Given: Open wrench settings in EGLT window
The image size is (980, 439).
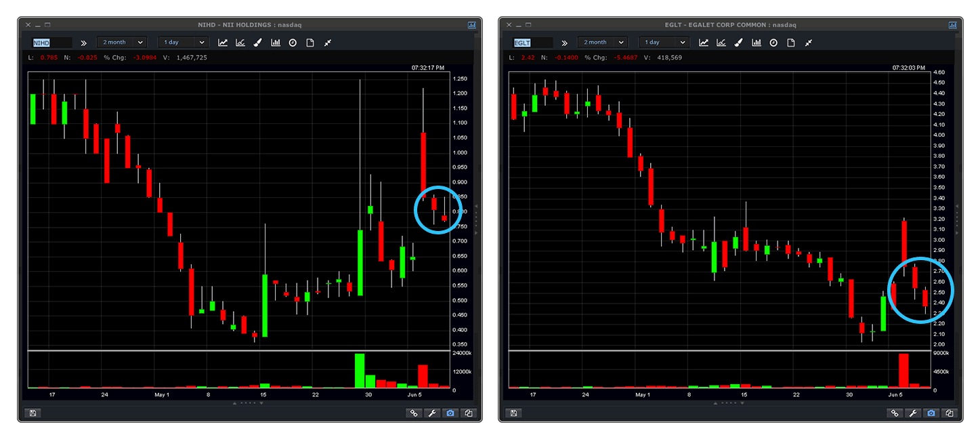Looking at the screenshot, I should (x=913, y=413).
